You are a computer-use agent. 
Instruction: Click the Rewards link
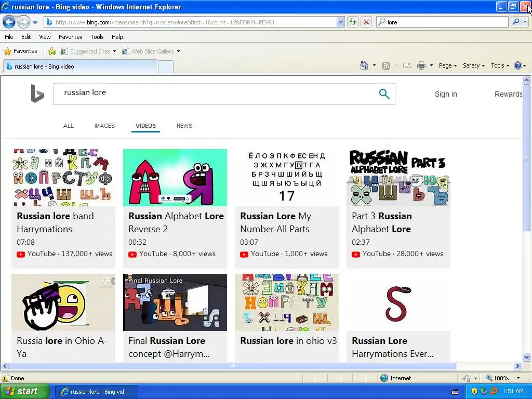508,95
